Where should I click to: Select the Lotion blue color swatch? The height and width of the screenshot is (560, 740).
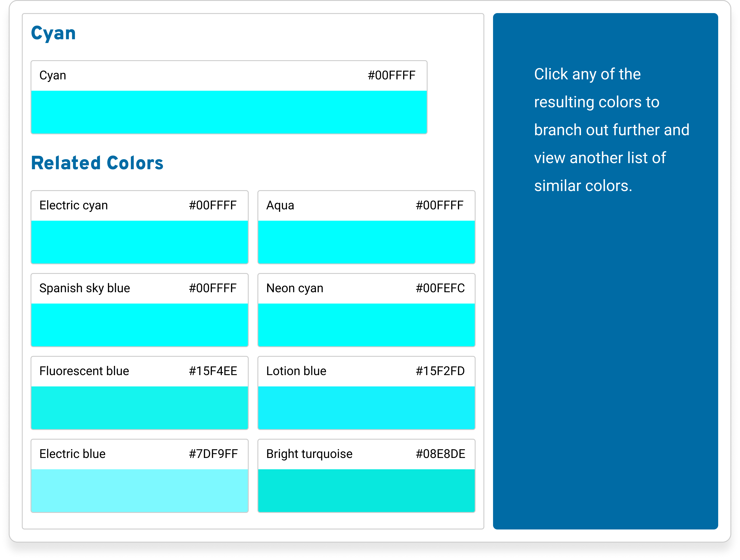tap(366, 408)
